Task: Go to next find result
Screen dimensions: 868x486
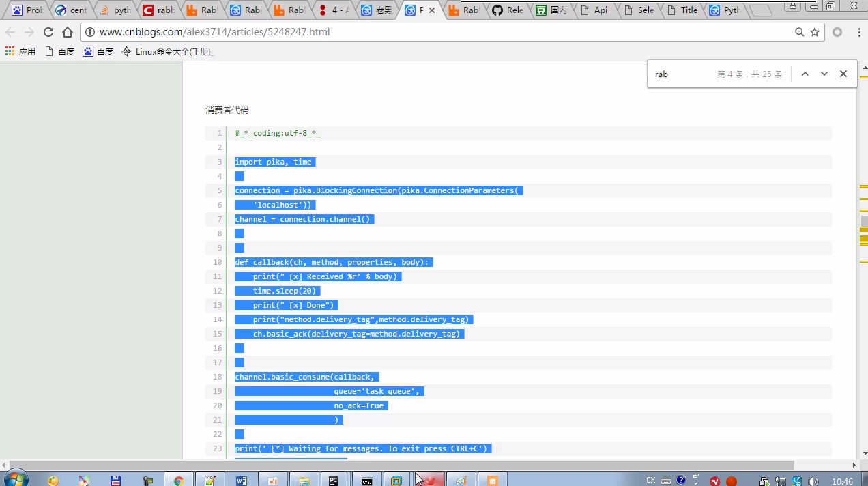Action: coord(824,74)
